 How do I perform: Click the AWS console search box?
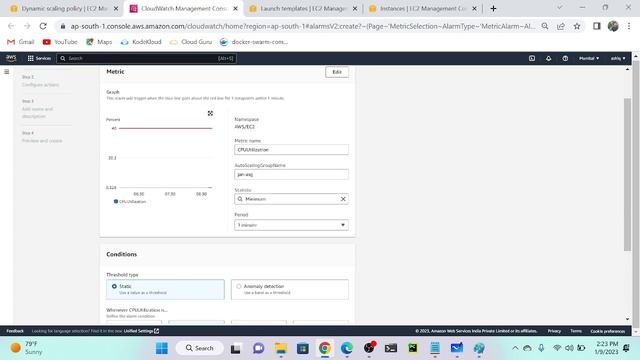(146, 58)
